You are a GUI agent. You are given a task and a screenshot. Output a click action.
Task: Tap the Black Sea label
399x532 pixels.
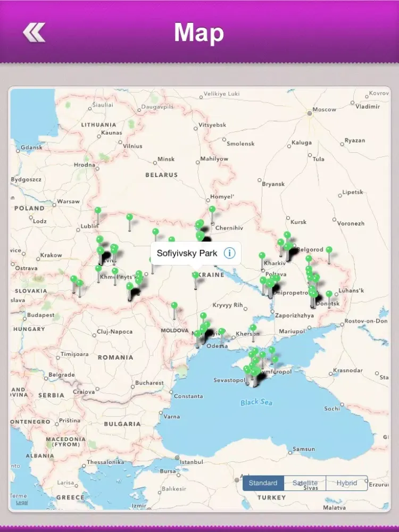click(256, 402)
